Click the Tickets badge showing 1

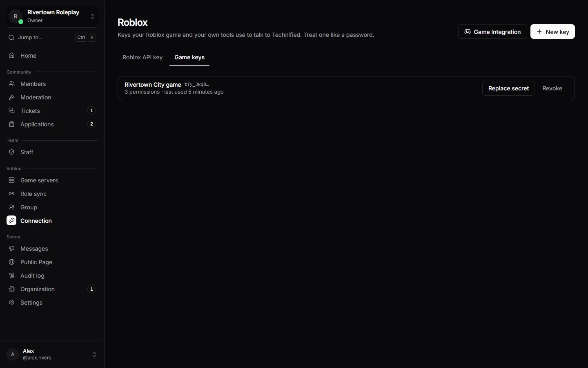click(x=91, y=110)
